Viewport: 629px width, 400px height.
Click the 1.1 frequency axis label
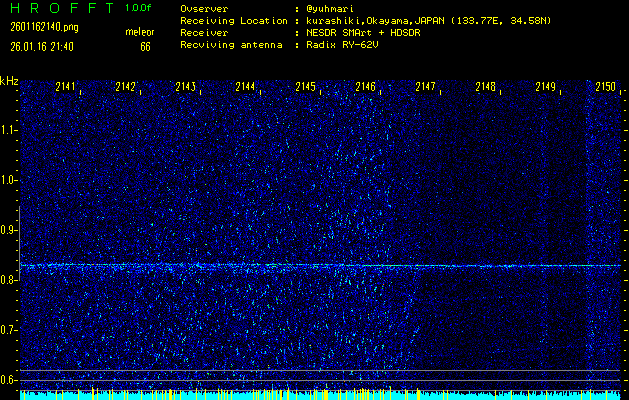9,130
